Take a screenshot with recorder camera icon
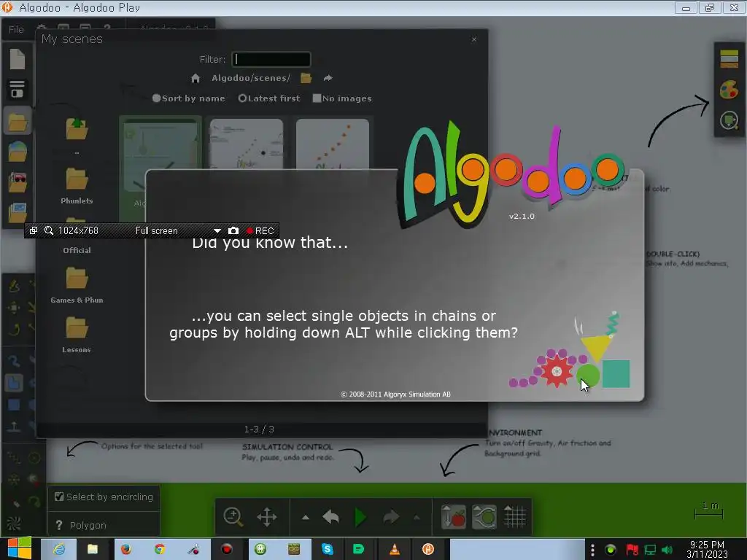 pos(233,230)
